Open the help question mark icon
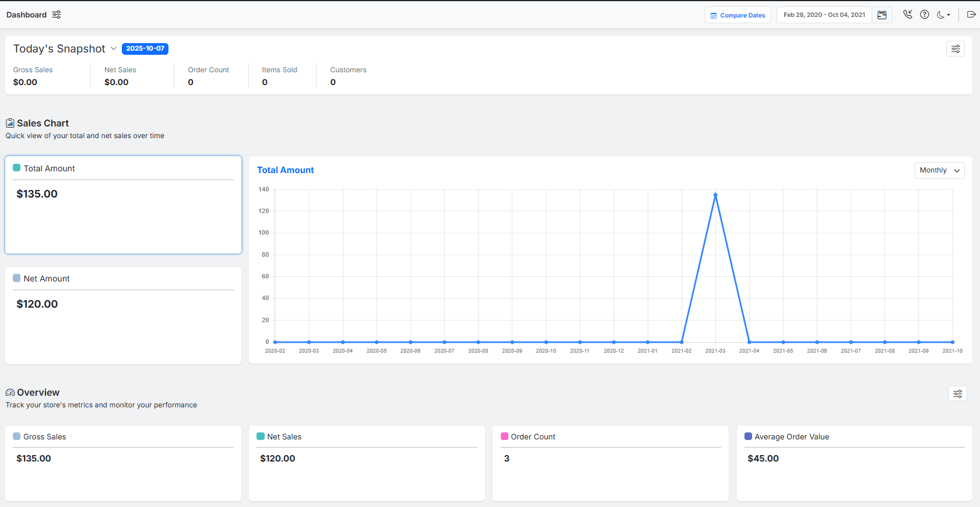The image size is (980, 507). 925,15
